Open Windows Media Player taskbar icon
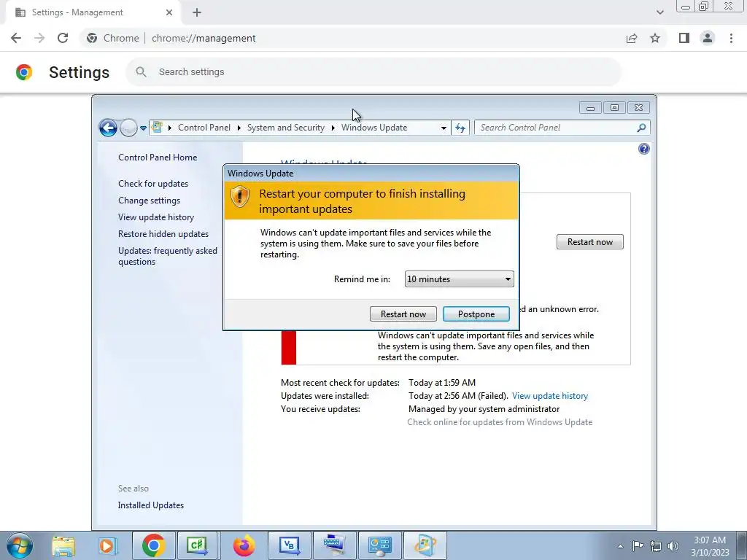The height and width of the screenshot is (560, 747). coord(107,545)
